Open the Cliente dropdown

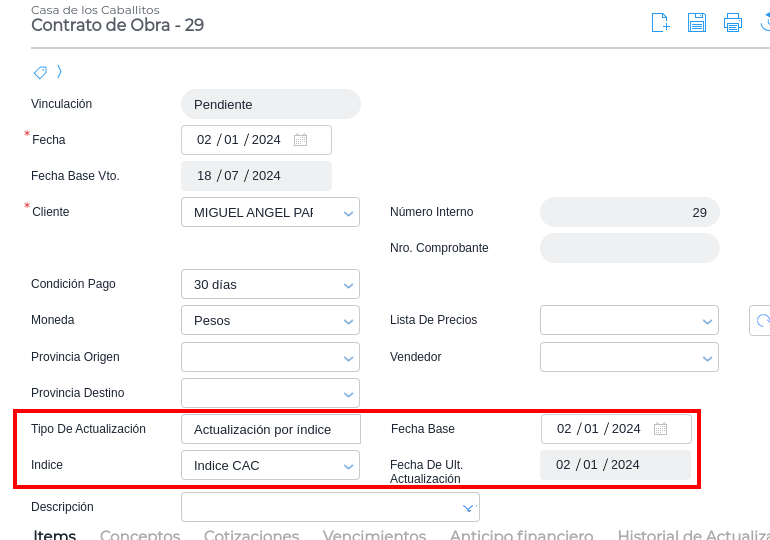[x=348, y=213]
